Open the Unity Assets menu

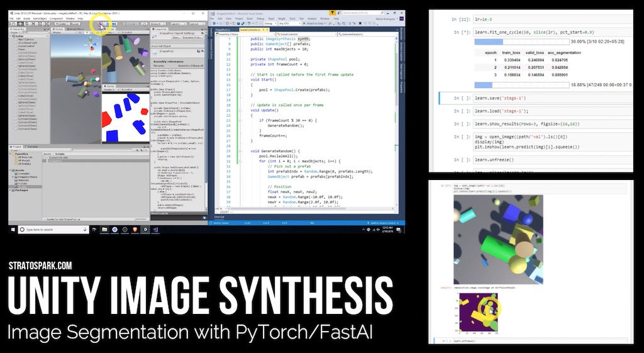(x=26, y=18)
